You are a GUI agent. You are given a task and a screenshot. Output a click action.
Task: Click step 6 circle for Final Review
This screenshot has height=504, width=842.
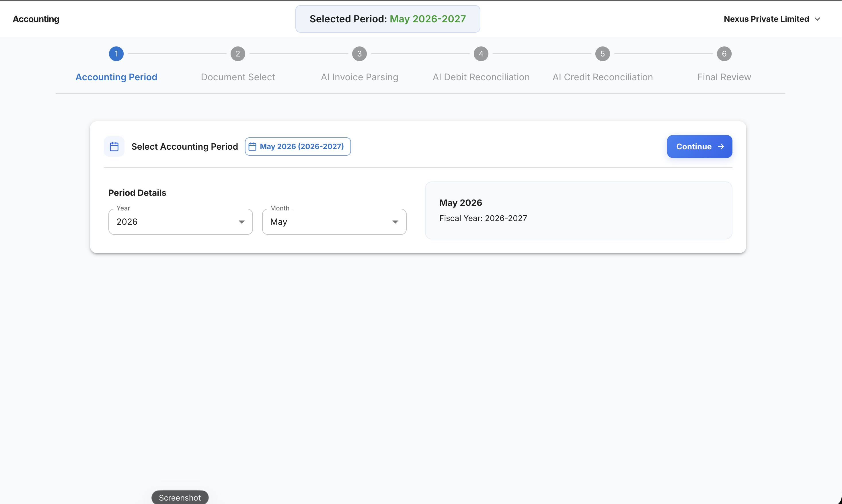724,54
